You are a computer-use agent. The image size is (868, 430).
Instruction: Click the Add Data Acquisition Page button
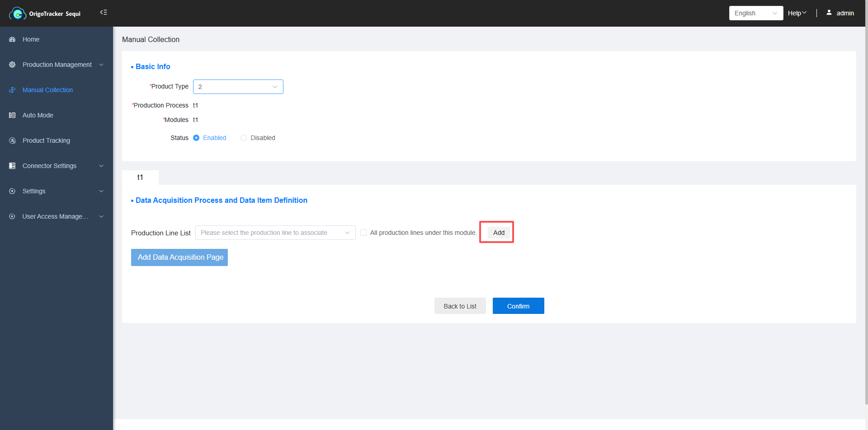[x=179, y=257]
